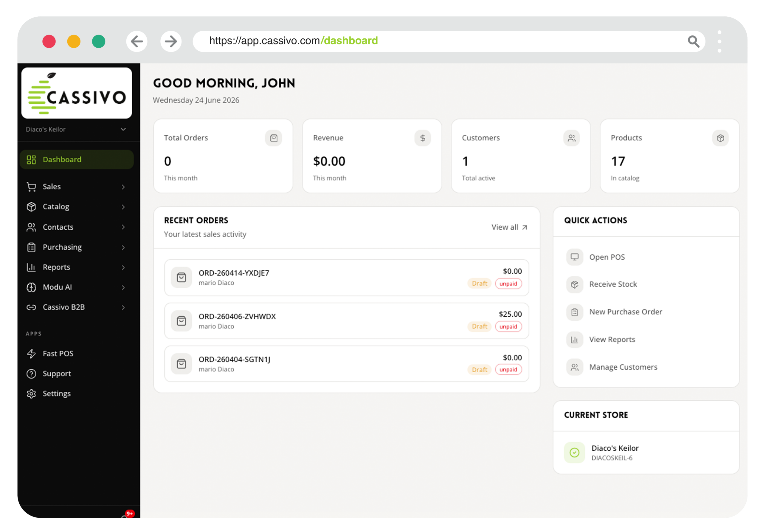Select Dashboard in the sidebar
The height and width of the screenshot is (532, 763).
click(x=76, y=160)
